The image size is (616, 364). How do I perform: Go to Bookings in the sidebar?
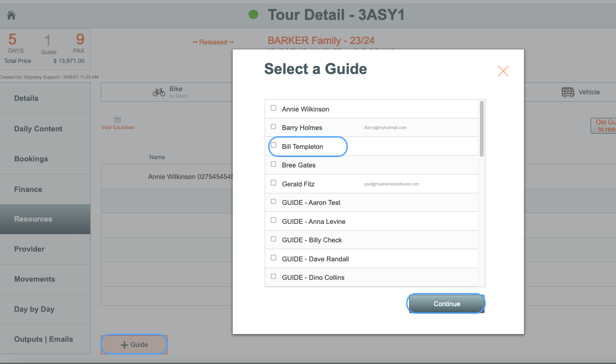[x=45, y=159]
